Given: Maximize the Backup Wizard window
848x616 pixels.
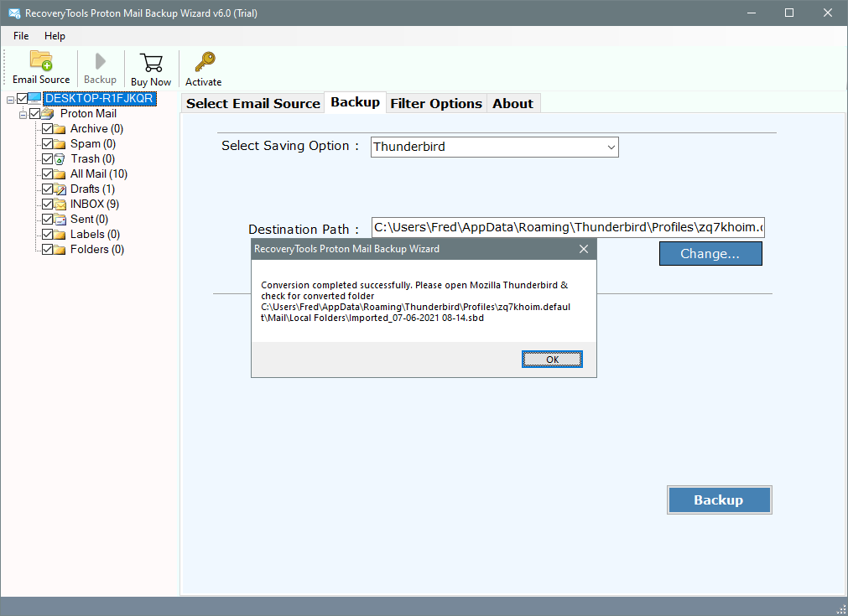Looking at the screenshot, I should tap(789, 13).
